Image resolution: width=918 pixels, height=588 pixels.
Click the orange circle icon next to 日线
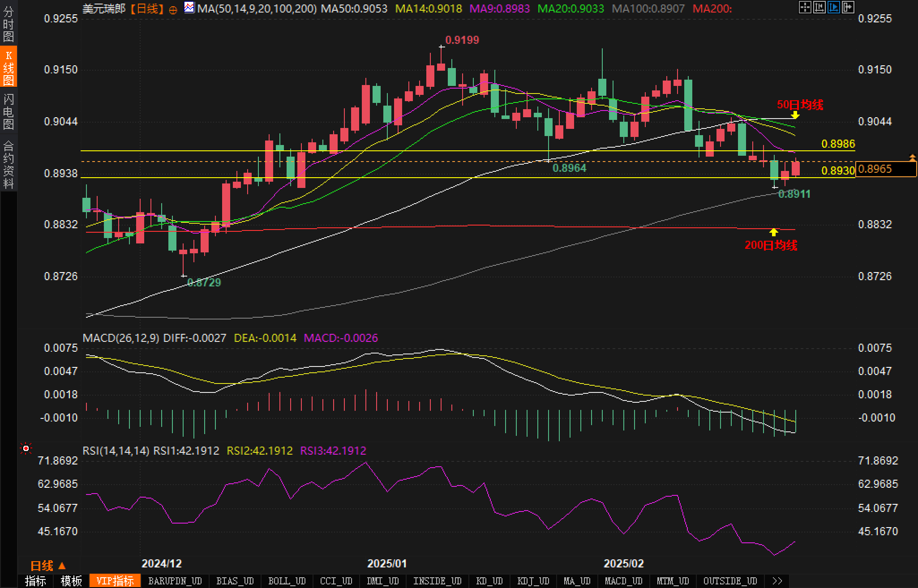pyautogui.click(x=173, y=10)
